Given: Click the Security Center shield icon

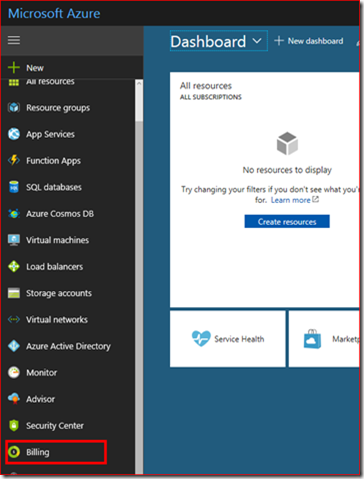Looking at the screenshot, I should [14, 425].
